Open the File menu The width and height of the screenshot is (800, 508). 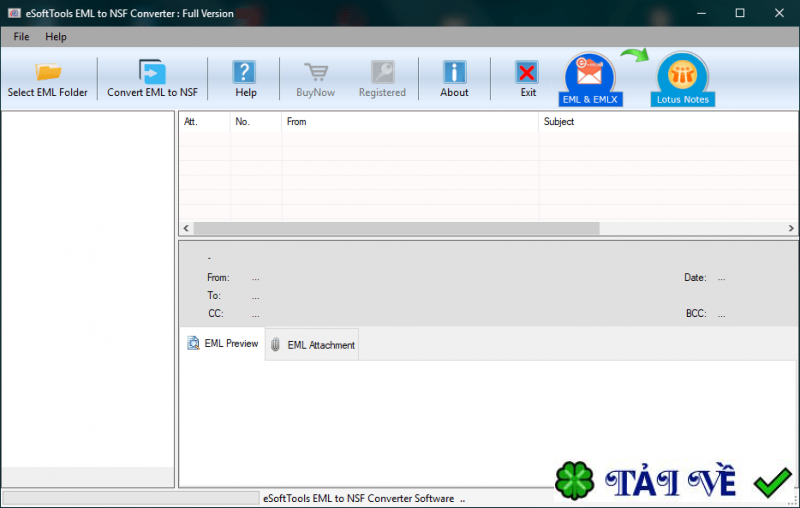[21, 37]
